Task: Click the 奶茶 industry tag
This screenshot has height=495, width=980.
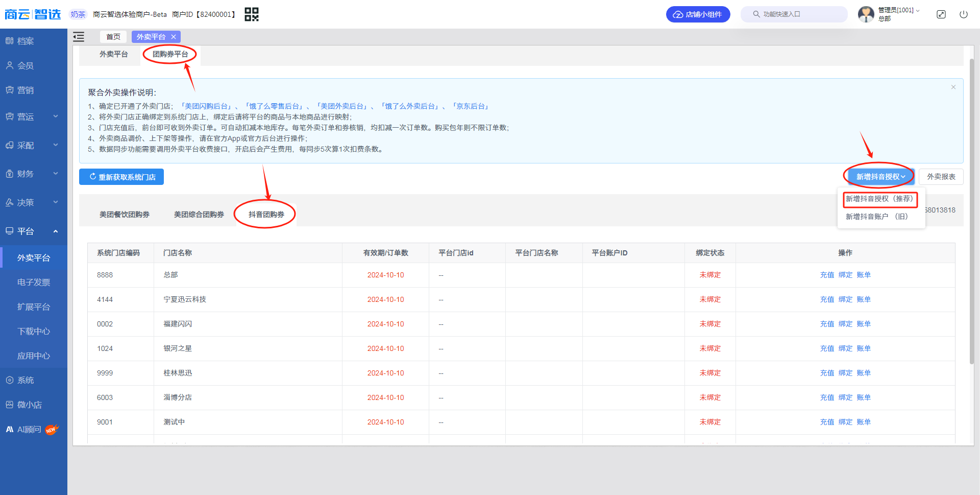Action: click(78, 14)
